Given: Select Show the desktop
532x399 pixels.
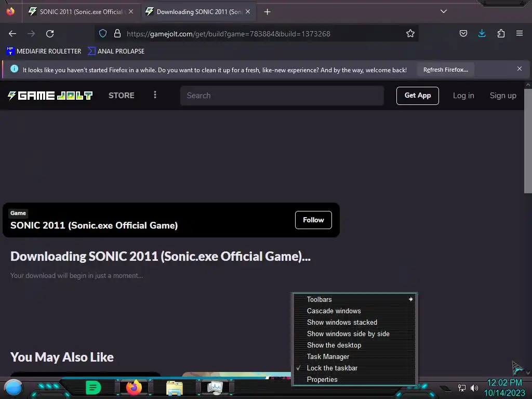Looking at the screenshot, I should tap(355, 345).
